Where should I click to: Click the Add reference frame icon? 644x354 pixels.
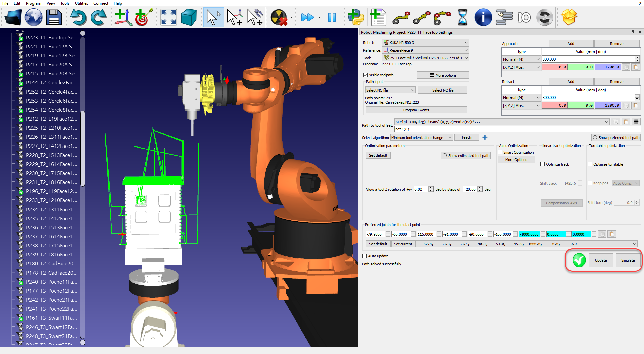123,17
